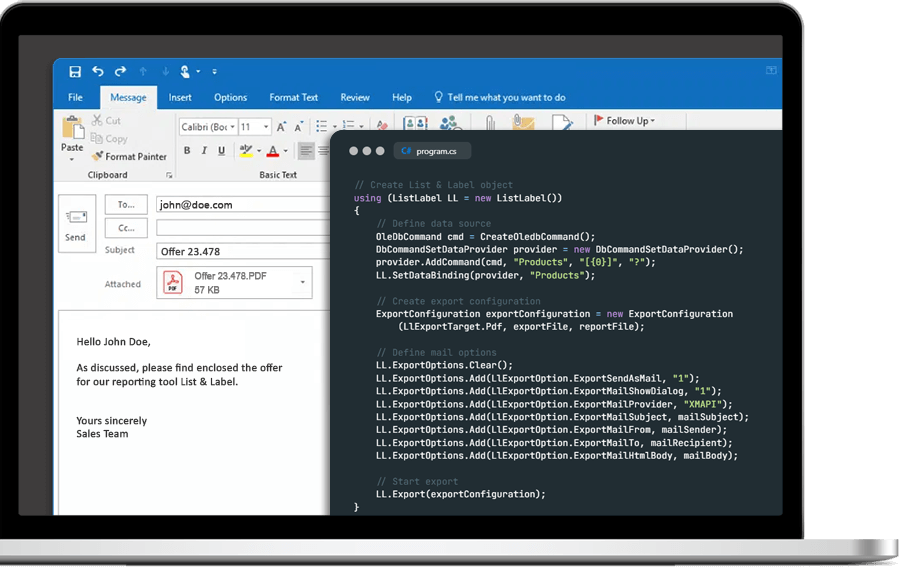Viewport: 900px width, 567px height.
Task: Switch to the Message tab
Action: pos(128,98)
